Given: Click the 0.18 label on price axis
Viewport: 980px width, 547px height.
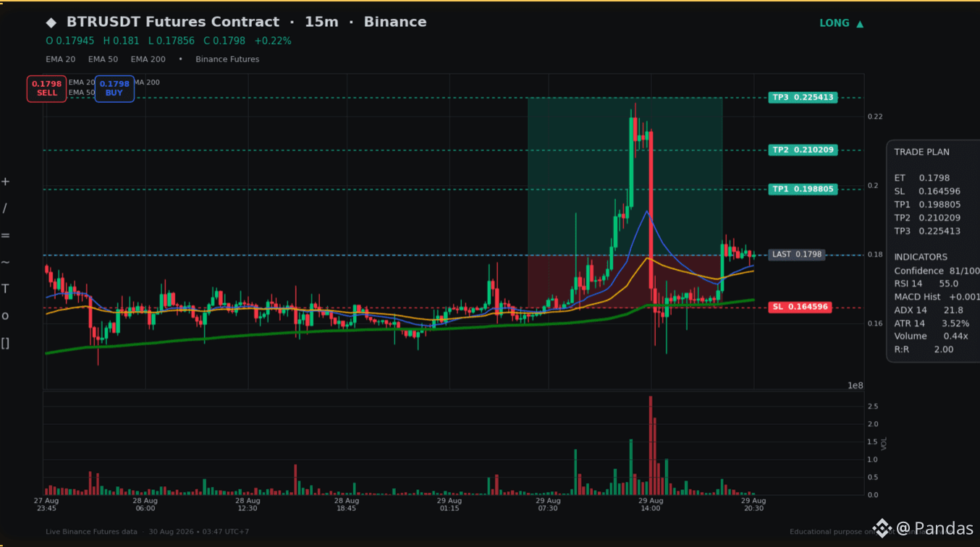Looking at the screenshot, I should [875, 255].
